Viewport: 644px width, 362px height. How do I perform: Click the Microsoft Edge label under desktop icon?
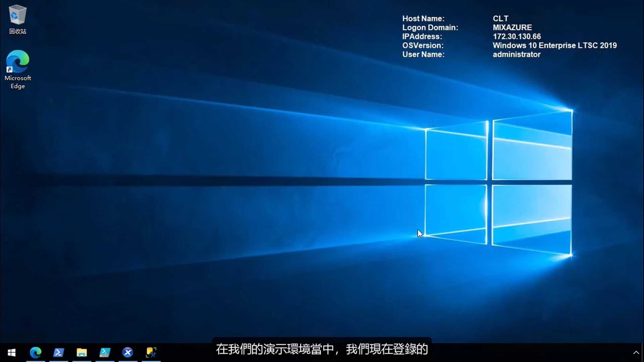coord(18,82)
